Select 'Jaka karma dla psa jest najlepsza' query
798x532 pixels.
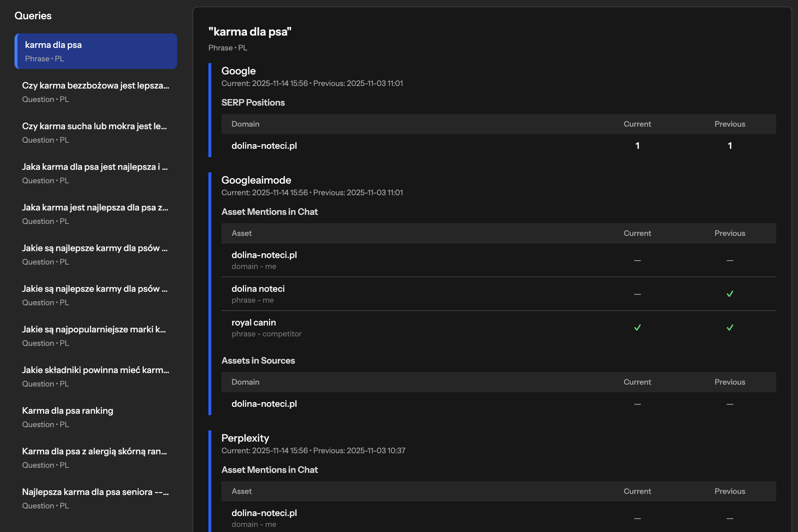pyautogui.click(x=95, y=173)
